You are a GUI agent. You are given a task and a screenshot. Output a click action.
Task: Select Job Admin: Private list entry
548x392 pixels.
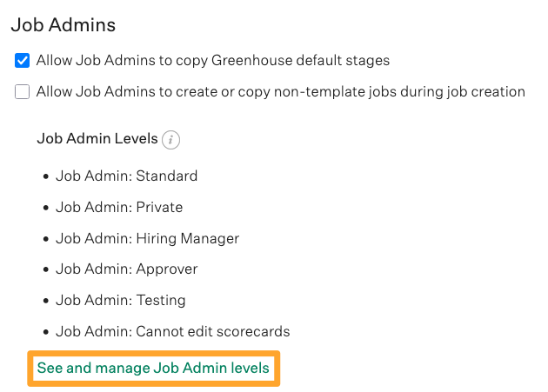tap(119, 207)
